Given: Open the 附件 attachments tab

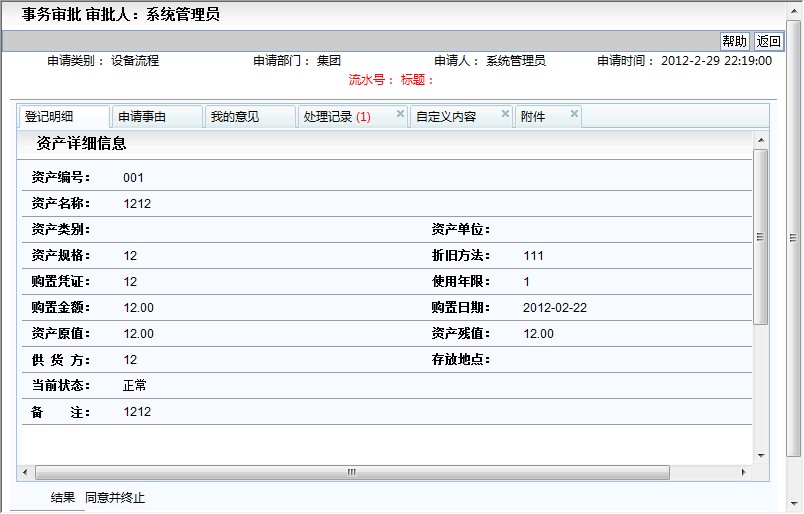Looking at the screenshot, I should click(534, 117).
